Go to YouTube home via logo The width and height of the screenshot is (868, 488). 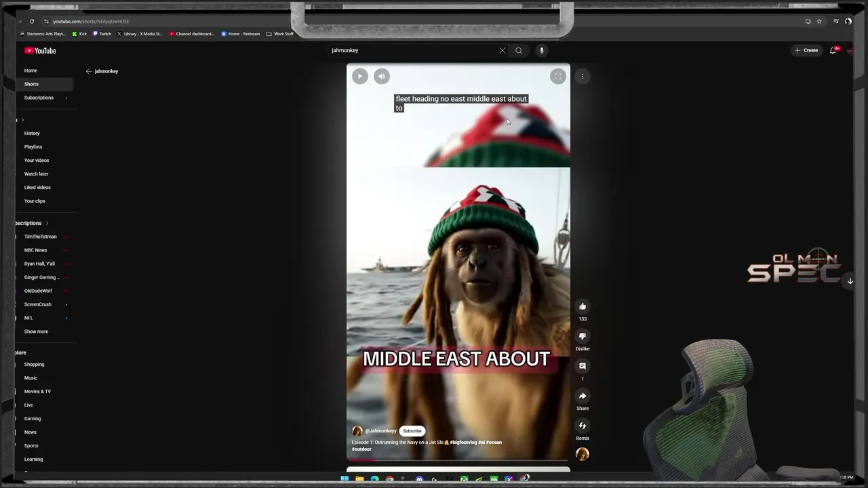(40, 51)
